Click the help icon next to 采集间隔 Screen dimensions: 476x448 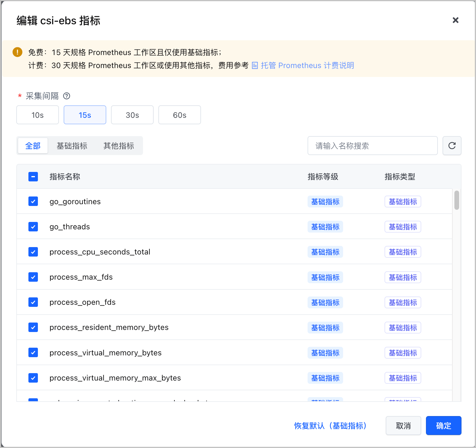67,96
